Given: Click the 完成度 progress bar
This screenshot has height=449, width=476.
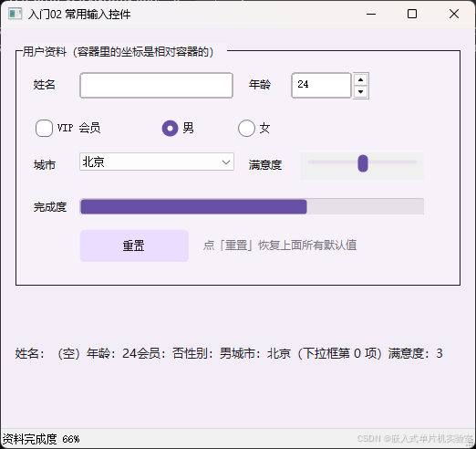Looking at the screenshot, I should pos(252,206).
